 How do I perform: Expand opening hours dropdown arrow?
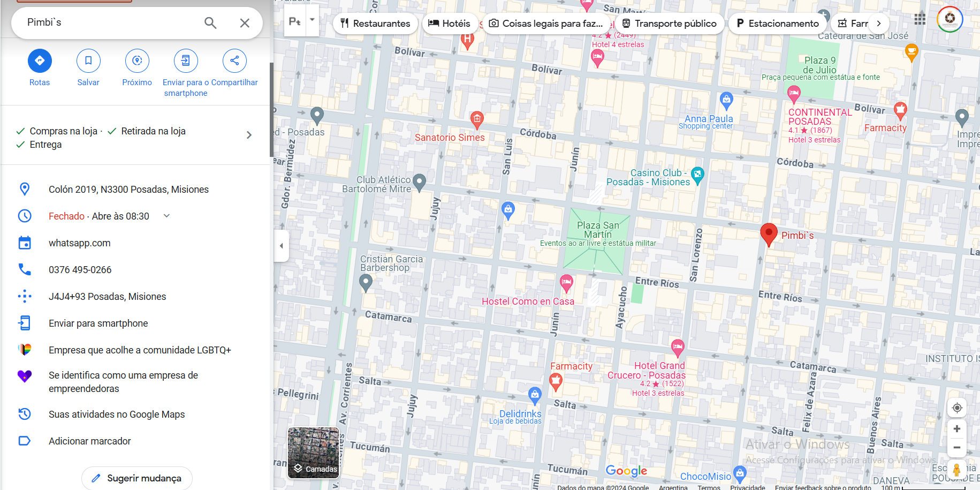pos(166,216)
